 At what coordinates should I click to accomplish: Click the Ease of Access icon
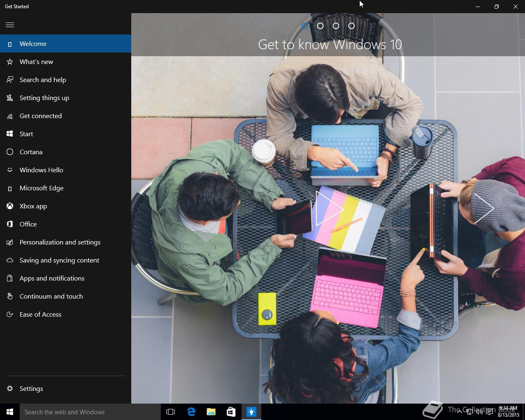[10, 315]
